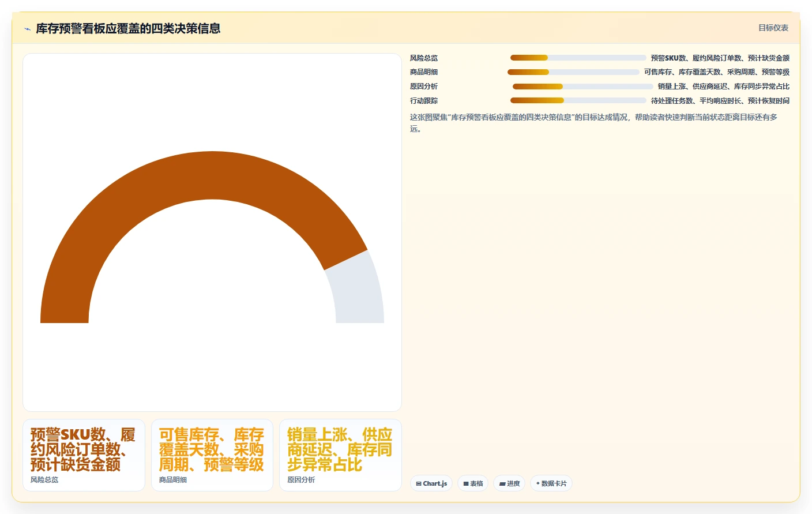The height and width of the screenshot is (514, 812).
Task: Open the 商品明细 data card
Action: pyautogui.click(x=212, y=455)
